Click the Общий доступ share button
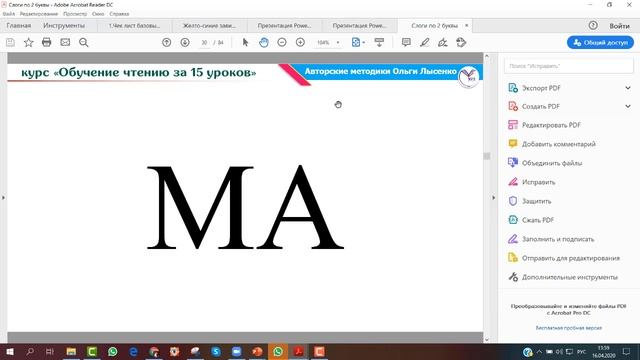 coord(600,42)
